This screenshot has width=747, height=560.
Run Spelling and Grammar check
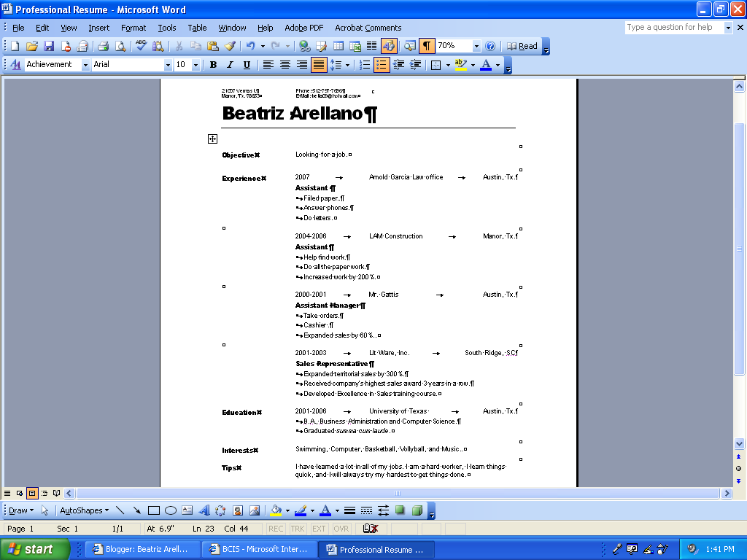(141, 46)
